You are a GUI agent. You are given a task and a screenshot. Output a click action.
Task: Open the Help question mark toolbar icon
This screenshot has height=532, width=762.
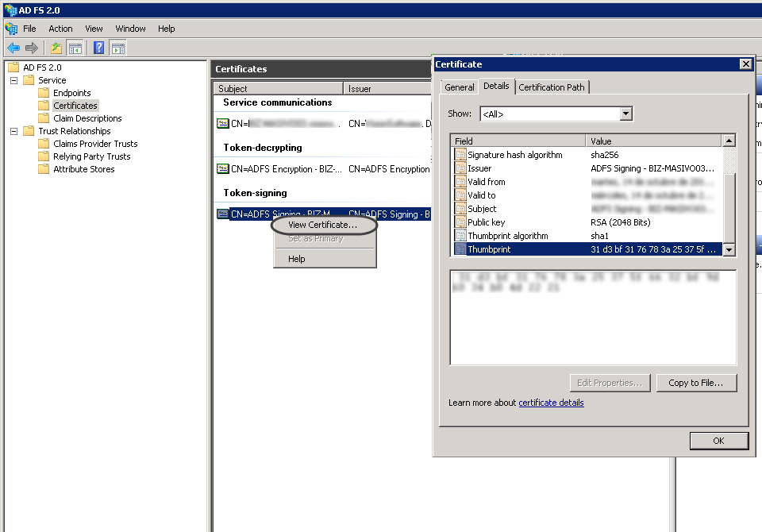[99, 48]
